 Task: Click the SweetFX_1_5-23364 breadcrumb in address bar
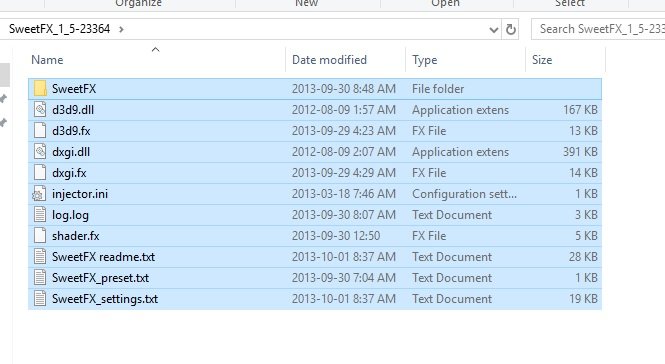click(x=59, y=29)
